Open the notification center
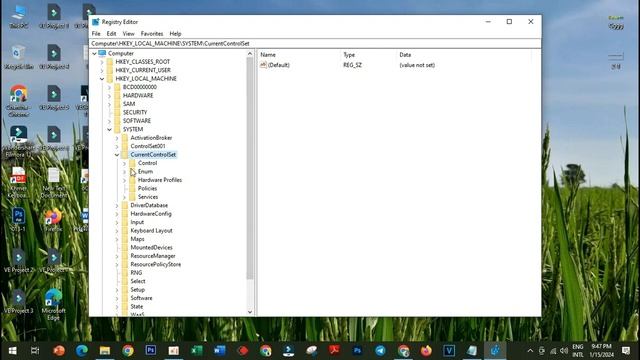Screen dimensions: 640x360 626,351
